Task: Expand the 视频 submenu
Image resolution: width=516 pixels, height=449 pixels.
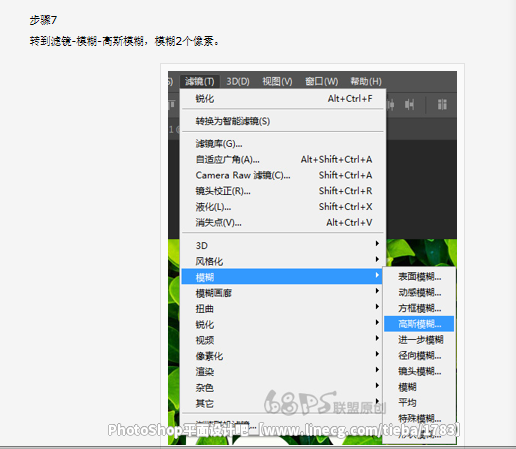Action: [x=283, y=340]
